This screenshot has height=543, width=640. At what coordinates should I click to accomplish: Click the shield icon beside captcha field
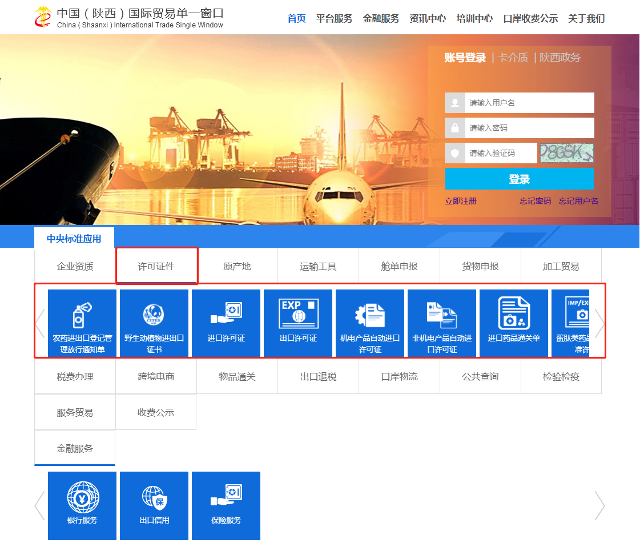click(455, 153)
